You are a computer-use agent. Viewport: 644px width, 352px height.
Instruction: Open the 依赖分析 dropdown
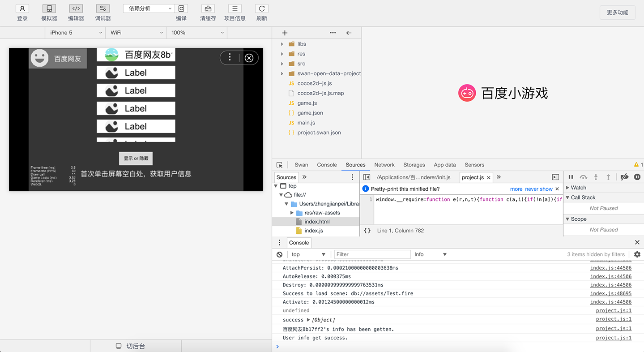pyautogui.click(x=149, y=9)
